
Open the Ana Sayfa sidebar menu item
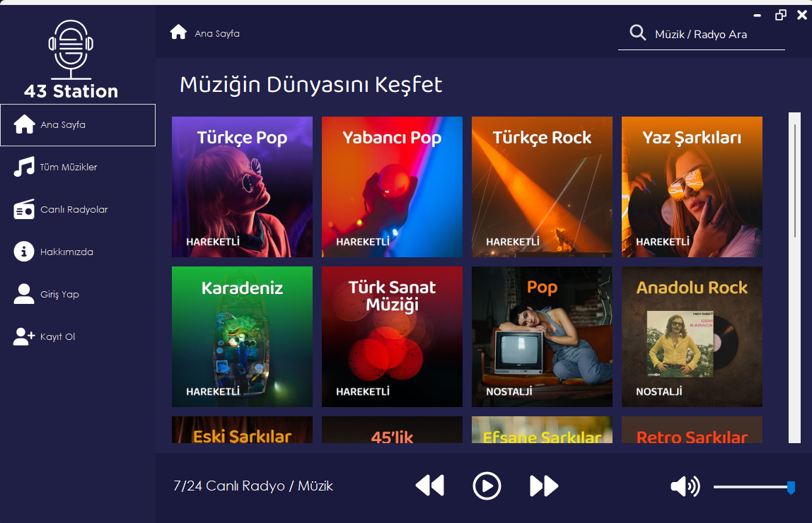pos(78,124)
